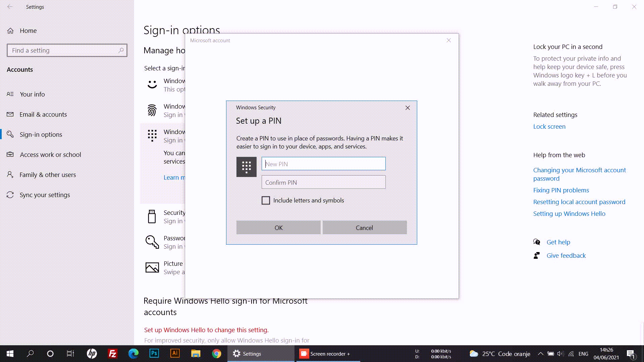Screen dimensions: 644x362
Task: Click the Windows Hello PIN icon
Action: (x=153, y=135)
